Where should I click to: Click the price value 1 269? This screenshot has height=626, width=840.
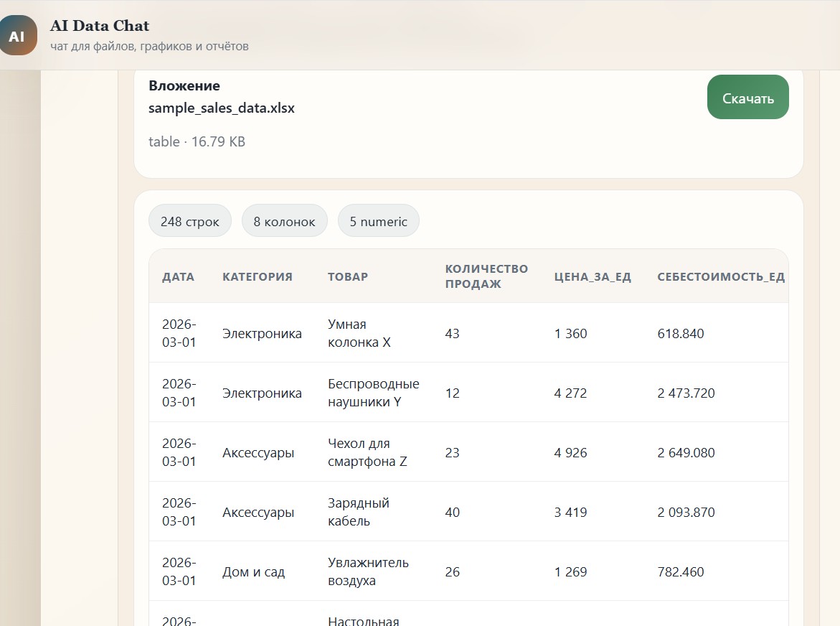570,571
